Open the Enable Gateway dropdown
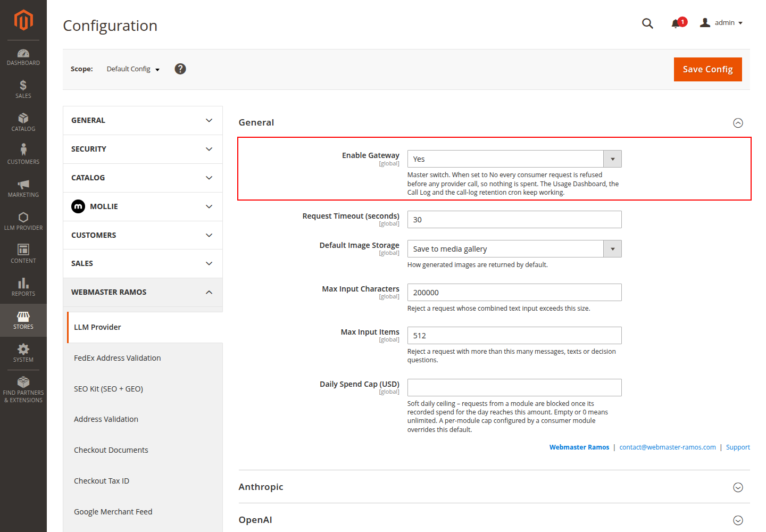Screen dimensions: 766x532 coord(514,159)
